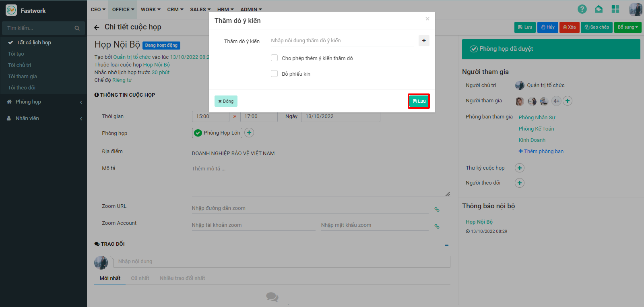644x307 pixels.
Task: Add a meeting secretary with plus icon
Action: (520, 168)
